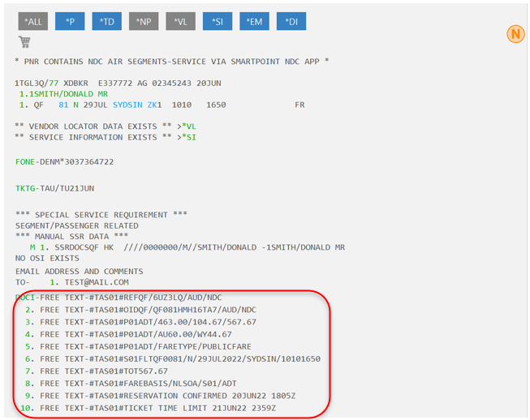The width and height of the screenshot is (530, 420).
Task: Click the *EM email button
Action: (254, 21)
